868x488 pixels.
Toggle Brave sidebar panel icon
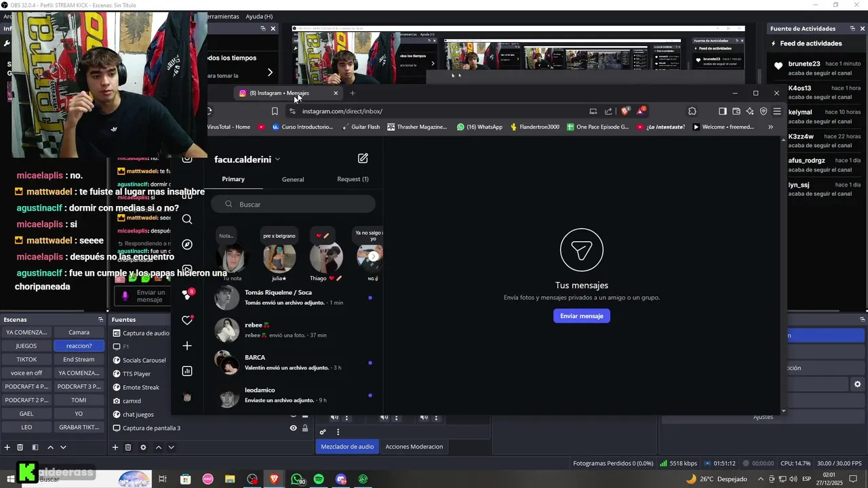[x=722, y=111]
